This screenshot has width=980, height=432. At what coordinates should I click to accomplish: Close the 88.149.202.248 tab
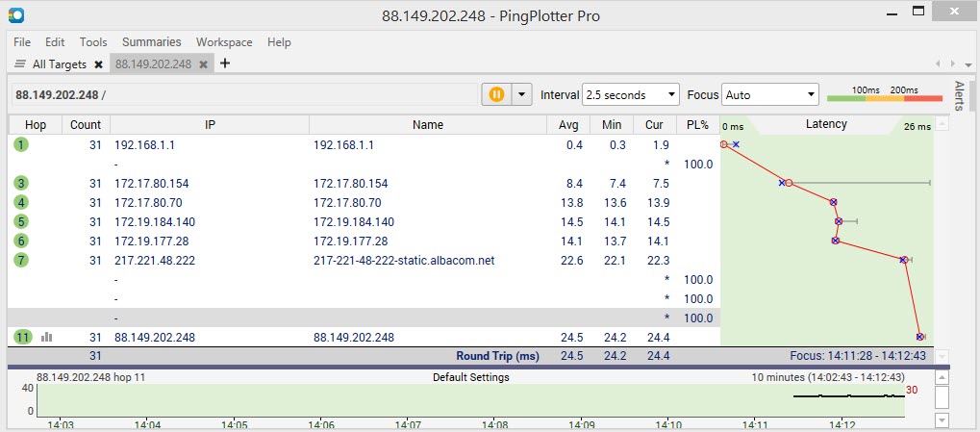[x=203, y=64]
